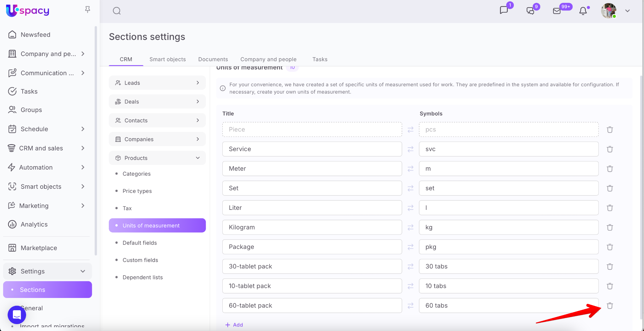644x331 pixels.
Task: Edit the Package title field
Action: (x=312, y=247)
